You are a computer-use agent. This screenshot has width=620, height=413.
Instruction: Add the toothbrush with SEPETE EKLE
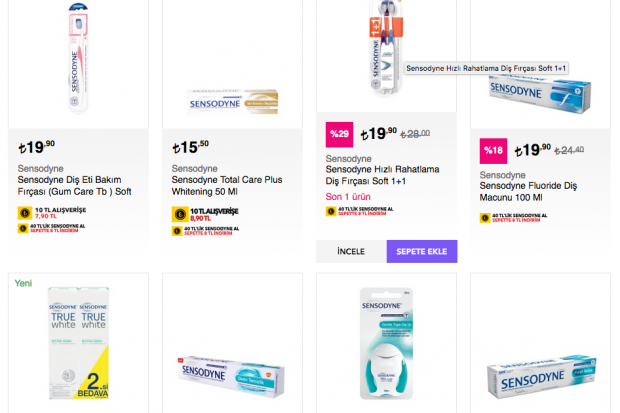pyautogui.click(x=422, y=251)
